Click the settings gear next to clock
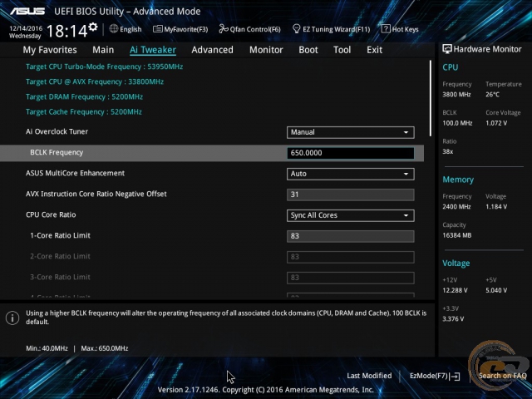 (x=93, y=27)
